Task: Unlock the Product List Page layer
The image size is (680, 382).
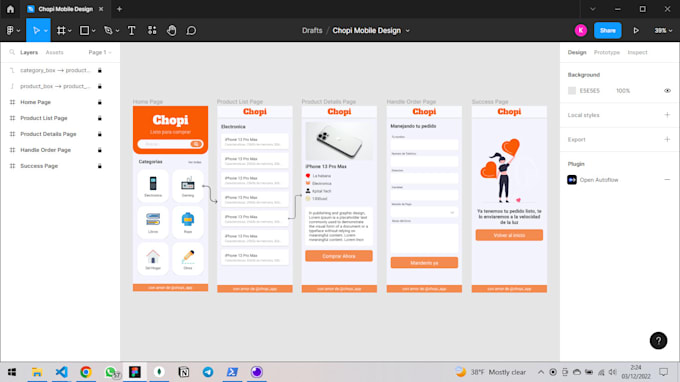Action: click(100, 118)
